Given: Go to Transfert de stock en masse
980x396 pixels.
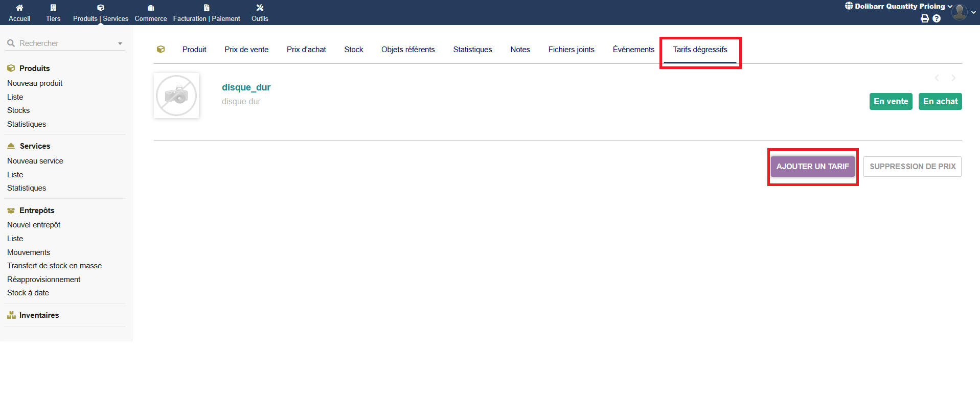Looking at the screenshot, I should point(54,266).
